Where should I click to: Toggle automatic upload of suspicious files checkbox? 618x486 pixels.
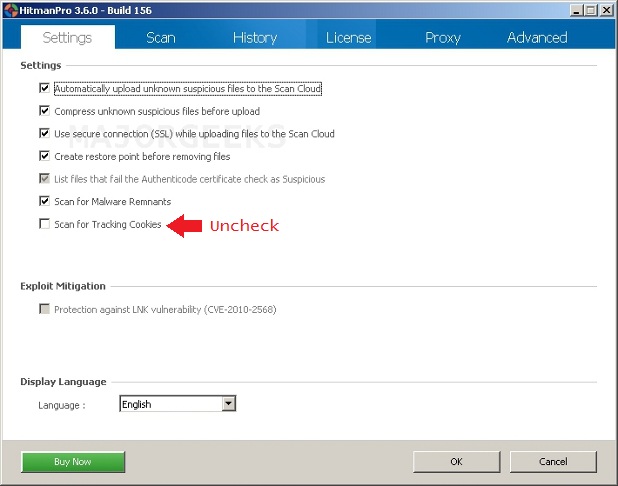[x=45, y=88]
